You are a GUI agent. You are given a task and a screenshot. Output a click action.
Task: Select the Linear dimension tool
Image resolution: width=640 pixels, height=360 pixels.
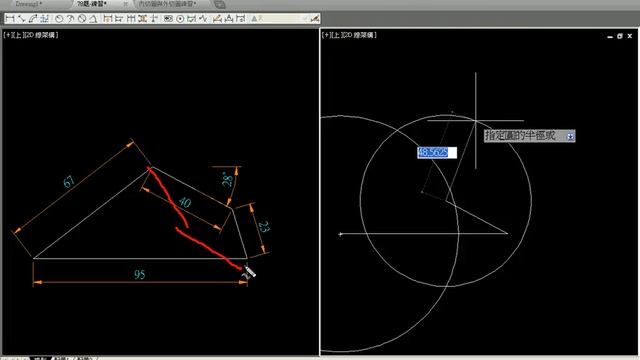pos(10,19)
